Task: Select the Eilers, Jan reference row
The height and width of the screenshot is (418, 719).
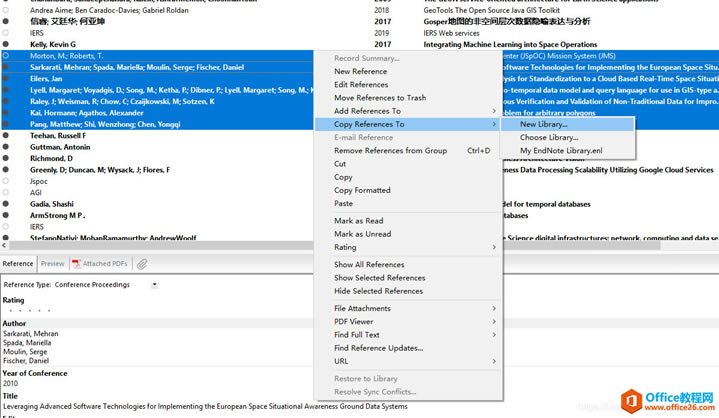Action: click(x=46, y=79)
